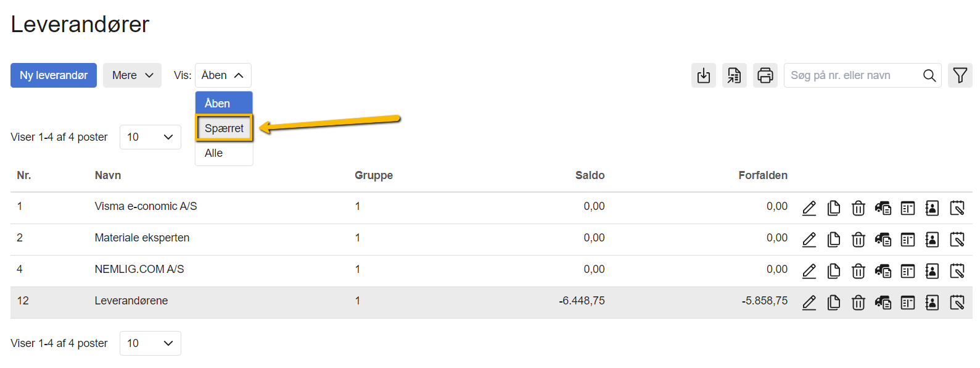Click the download icon in the toolbar
The width and height of the screenshot is (980, 368).
[x=704, y=75]
